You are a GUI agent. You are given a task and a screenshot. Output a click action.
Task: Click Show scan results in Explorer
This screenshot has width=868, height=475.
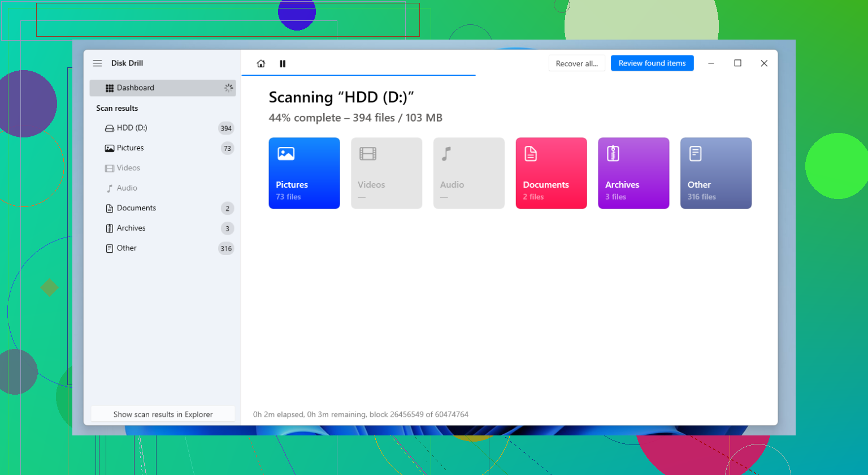pyautogui.click(x=163, y=414)
